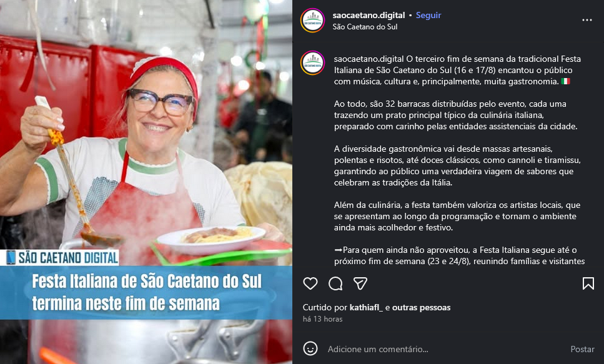The width and height of the screenshot is (604, 364).
Task: Click profile avatar beside caption
Action: (312, 63)
